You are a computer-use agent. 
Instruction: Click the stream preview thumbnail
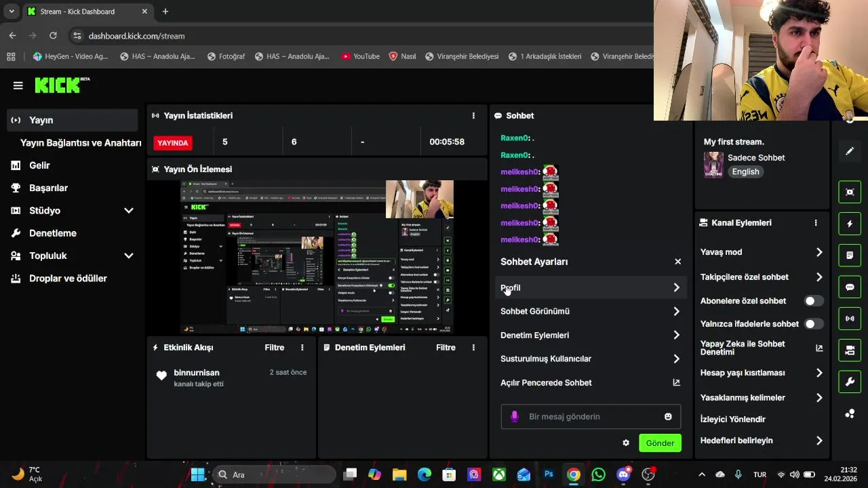point(317,257)
